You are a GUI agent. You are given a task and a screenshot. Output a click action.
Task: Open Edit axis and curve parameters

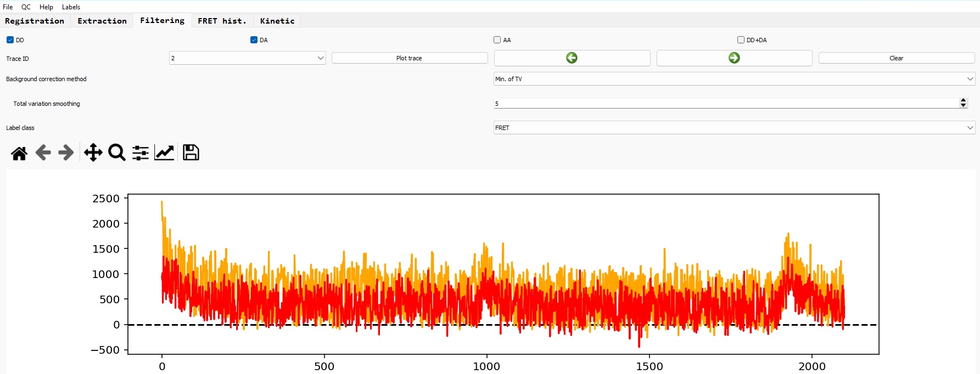click(164, 152)
